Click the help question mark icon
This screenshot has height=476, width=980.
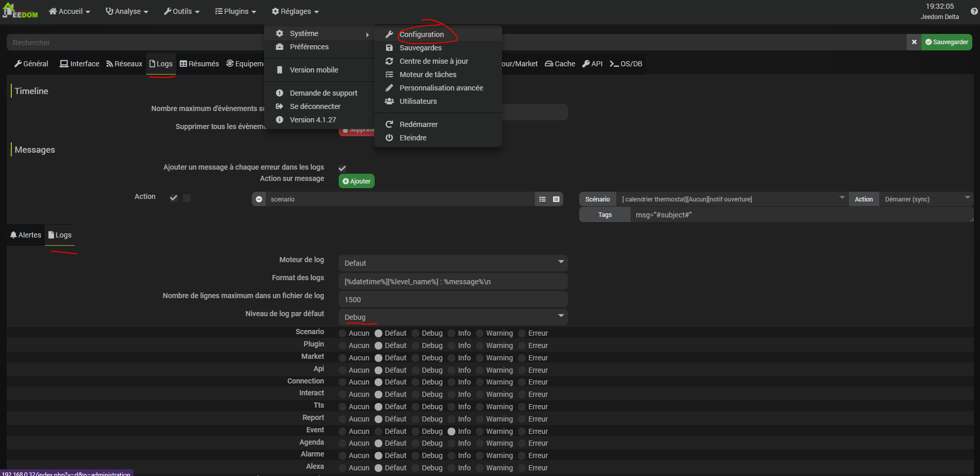[x=974, y=11]
